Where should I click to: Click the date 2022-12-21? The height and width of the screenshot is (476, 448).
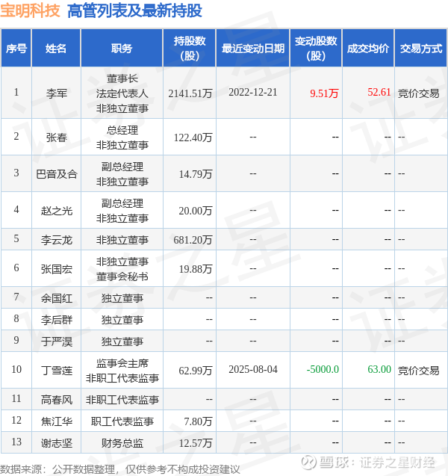(253, 93)
